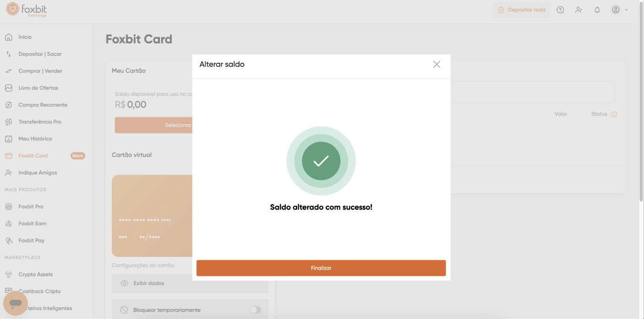Toggle Bloquear temporariamente switch
The image size is (644, 319).
click(255, 310)
